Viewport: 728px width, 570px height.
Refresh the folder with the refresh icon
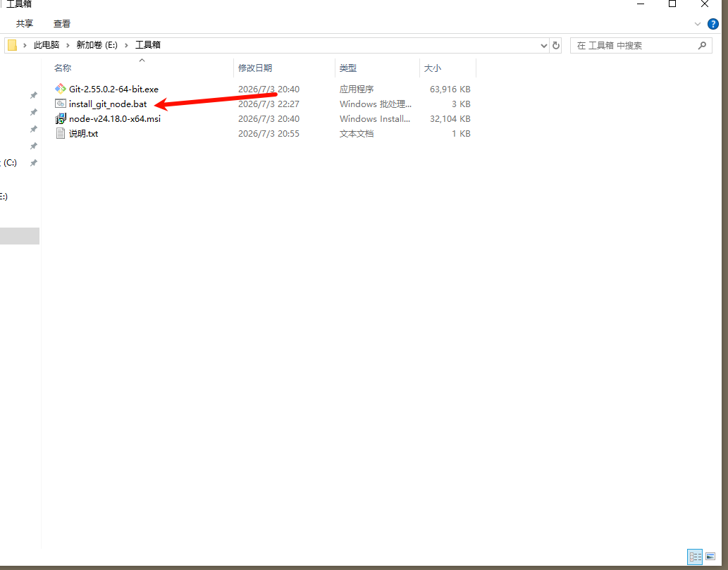(556, 46)
